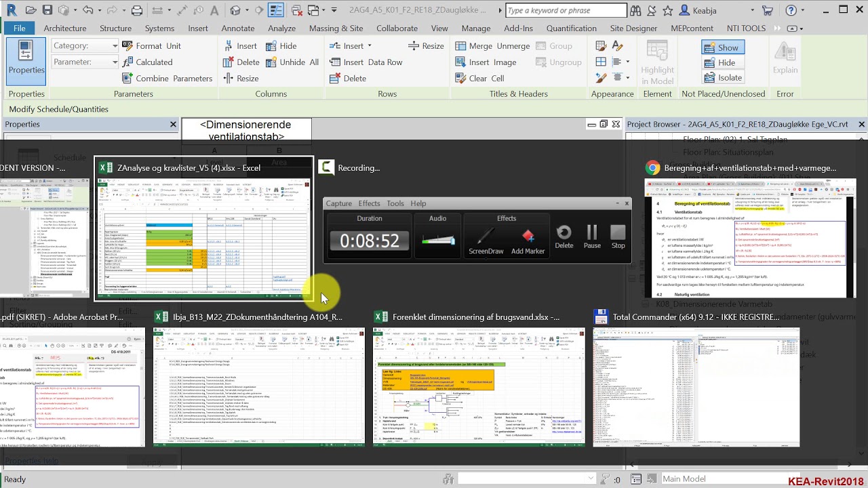The height and width of the screenshot is (488, 868).
Task: Open the recorder's Capture menu
Action: point(338,203)
